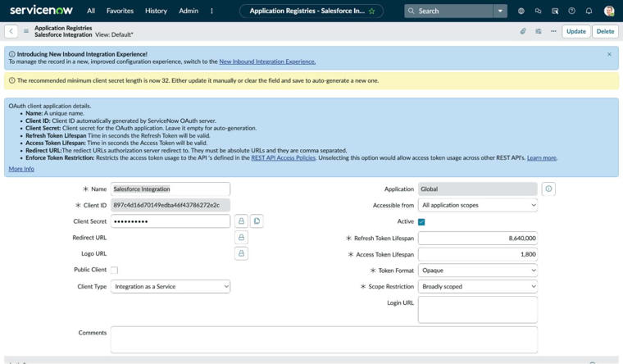This screenshot has width=623, height=364.
Task: Open the New Inbound Integration Experience link
Action: (x=267, y=61)
